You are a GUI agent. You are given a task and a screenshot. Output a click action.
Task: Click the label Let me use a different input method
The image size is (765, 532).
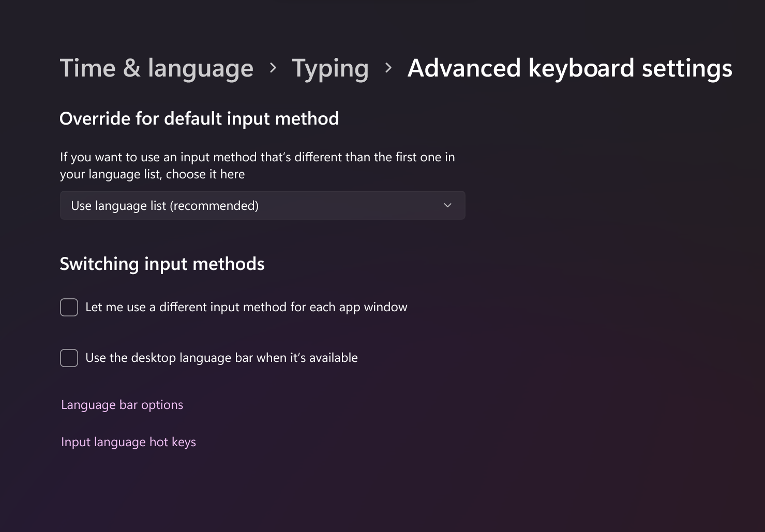[246, 307]
